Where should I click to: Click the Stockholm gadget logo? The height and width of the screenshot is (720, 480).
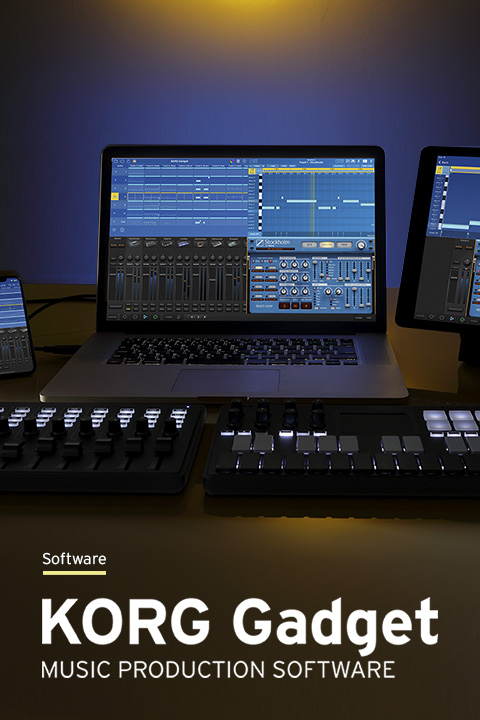click(x=273, y=242)
